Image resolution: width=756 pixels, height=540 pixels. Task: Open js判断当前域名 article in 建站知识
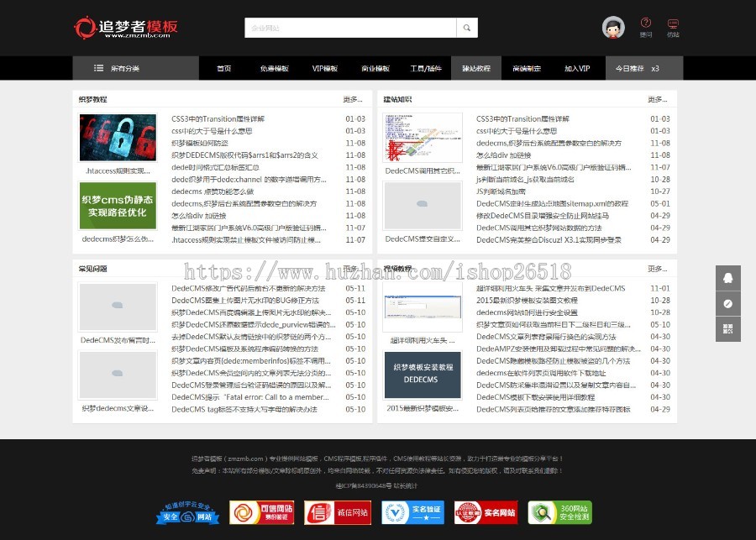click(x=525, y=180)
